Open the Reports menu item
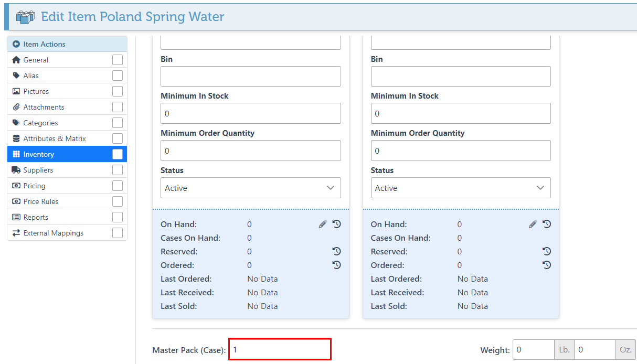The height and width of the screenshot is (364, 637). 36,217
